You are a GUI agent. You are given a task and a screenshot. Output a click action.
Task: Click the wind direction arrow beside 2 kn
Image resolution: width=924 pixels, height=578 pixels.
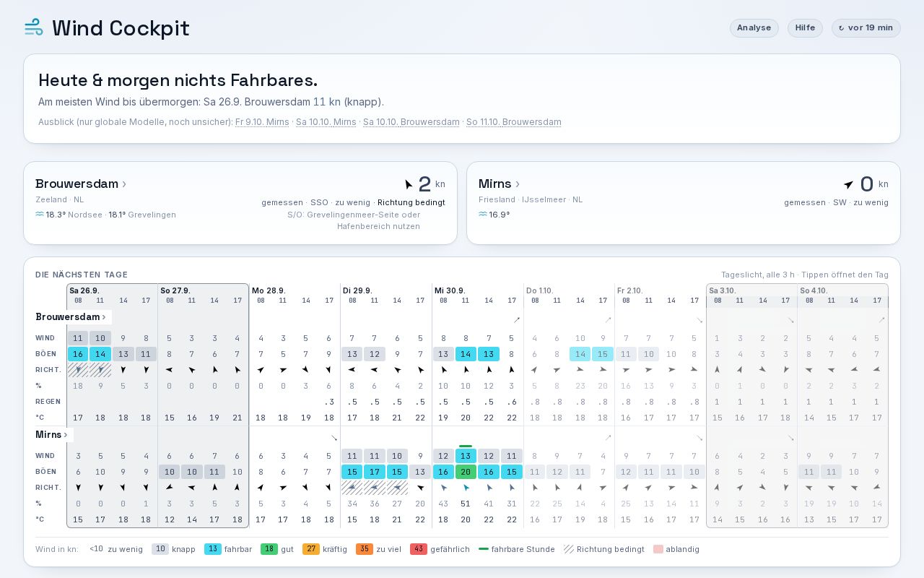tap(409, 184)
